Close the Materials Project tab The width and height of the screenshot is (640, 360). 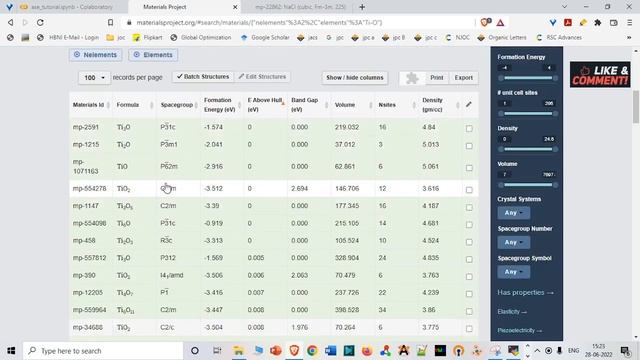(235, 7)
